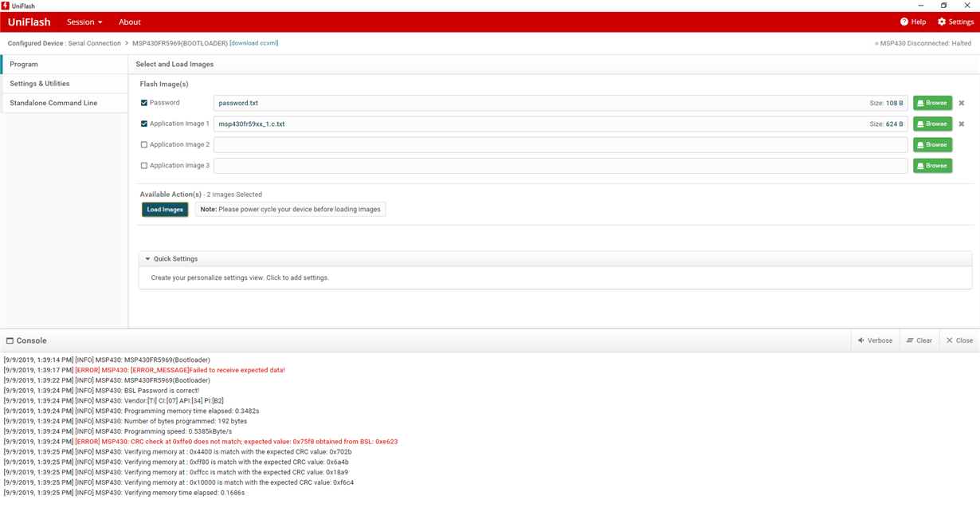Enable the Application Image 2 checkbox
This screenshot has width=980, height=531.
[x=144, y=144]
